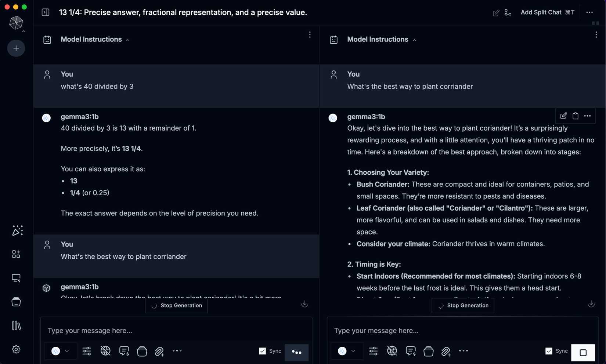
Task: Click Add Split Chat button
Action: click(x=547, y=12)
